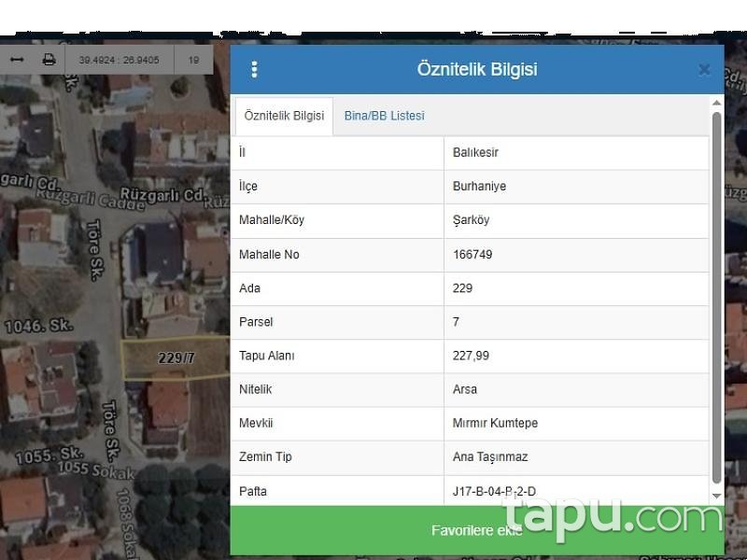Switch to Bina/BB Listesi tab
This screenshot has width=747, height=560.
384,116
